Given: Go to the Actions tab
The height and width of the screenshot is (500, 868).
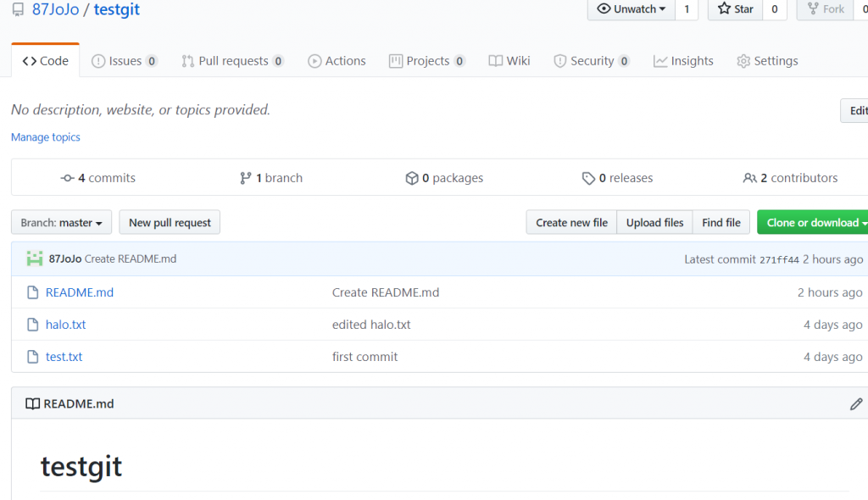Looking at the screenshot, I should [x=337, y=61].
